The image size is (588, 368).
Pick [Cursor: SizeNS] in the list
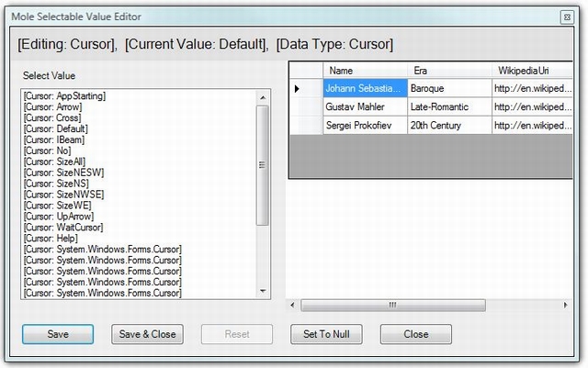point(56,184)
